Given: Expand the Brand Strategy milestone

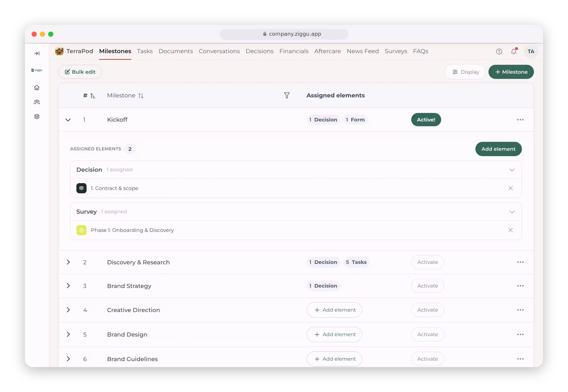Looking at the screenshot, I should pyautogui.click(x=68, y=286).
